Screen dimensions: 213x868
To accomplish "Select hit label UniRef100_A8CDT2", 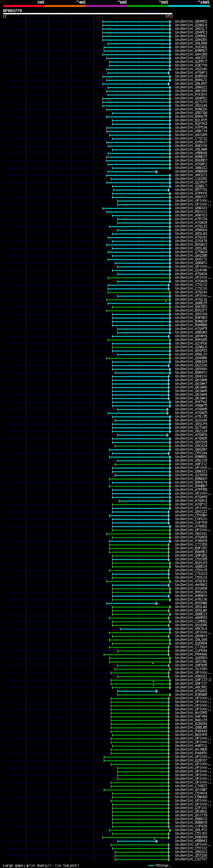I will coord(191,58).
